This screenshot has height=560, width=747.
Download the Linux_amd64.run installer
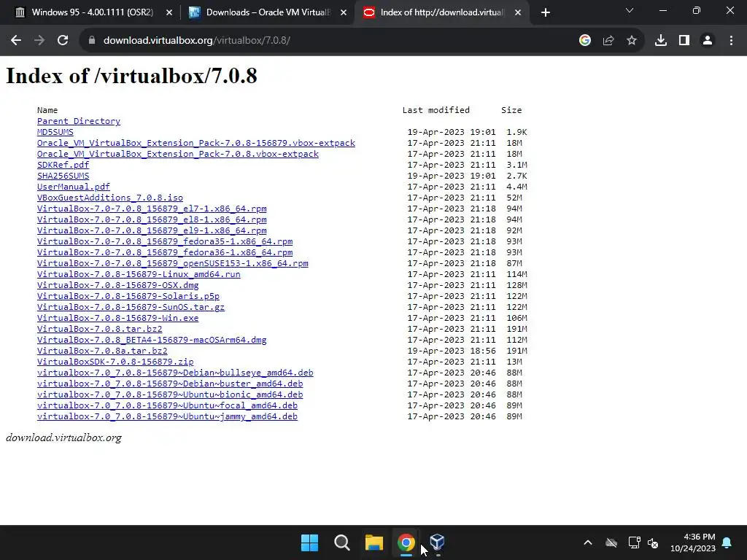point(139,274)
